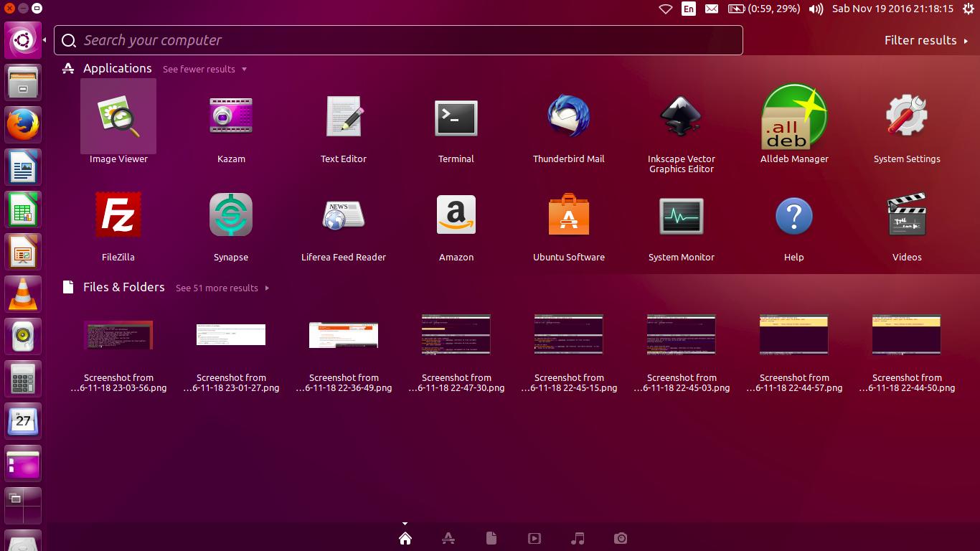
Task: Open the Help application
Action: (794, 215)
